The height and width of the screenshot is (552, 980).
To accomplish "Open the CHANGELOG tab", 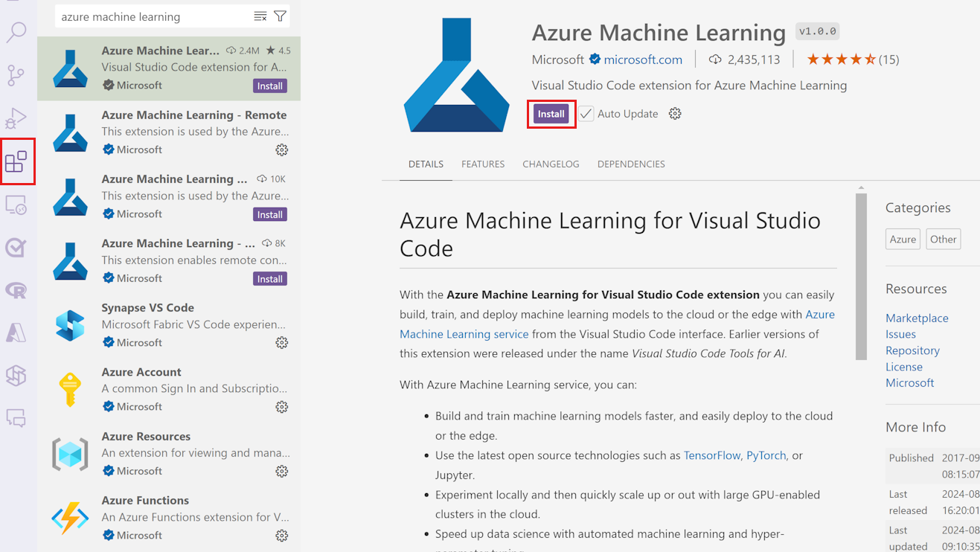I will pyautogui.click(x=551, y=164).
